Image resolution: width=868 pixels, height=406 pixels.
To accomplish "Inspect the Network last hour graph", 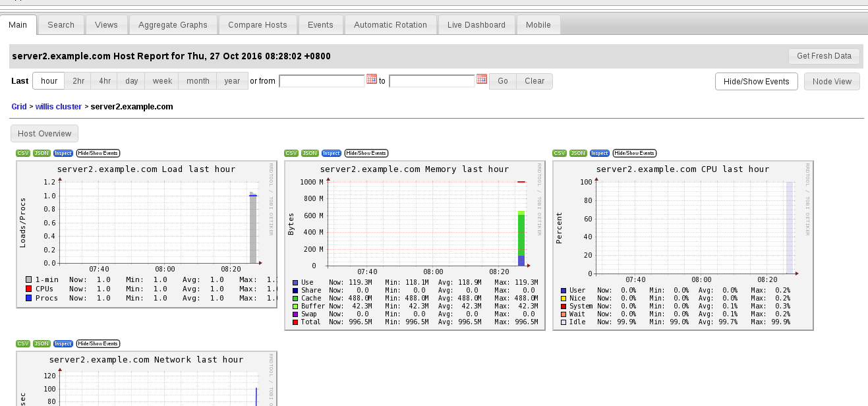I will 63,343.
